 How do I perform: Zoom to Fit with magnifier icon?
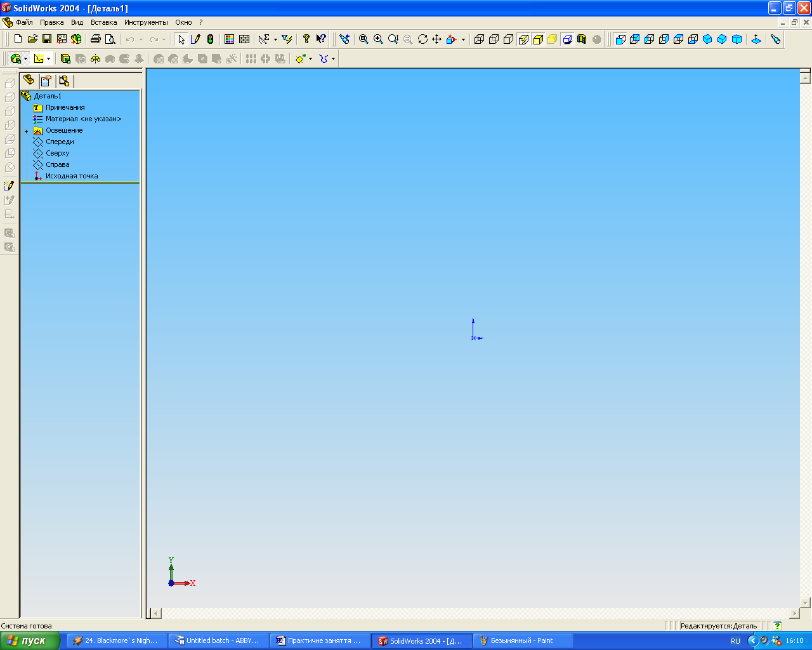(363, 39)
